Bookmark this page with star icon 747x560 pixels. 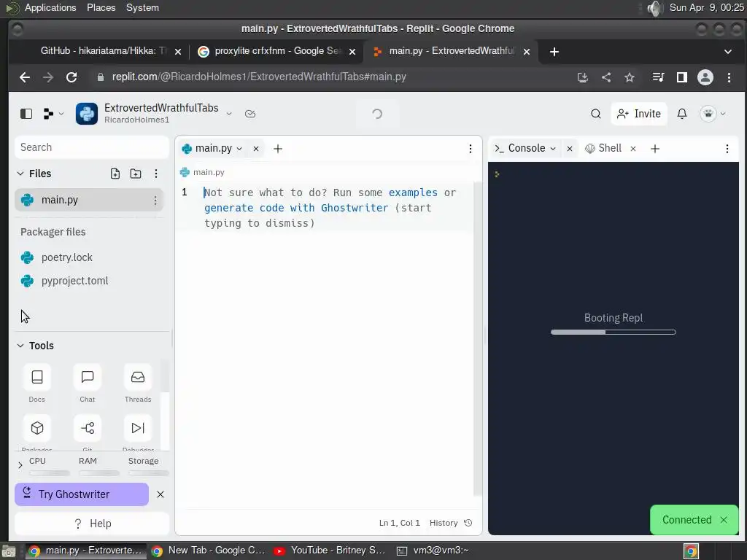pyautogui.click(x=630, y=77)
